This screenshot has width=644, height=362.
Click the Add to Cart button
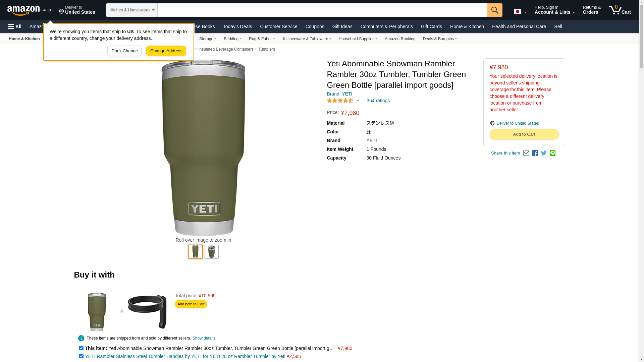coord(524,134)
